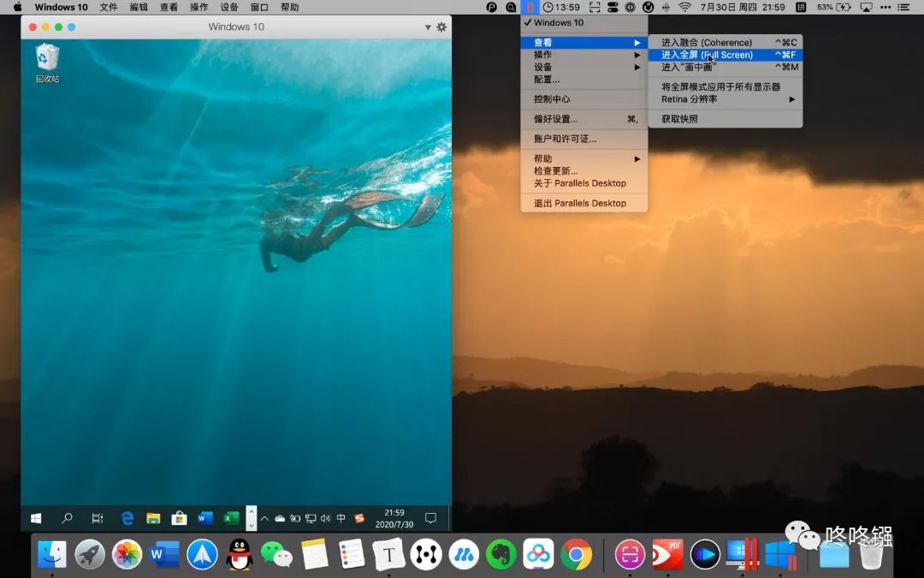Open File Explorer in Windows taskbar
Image resolution: width=924 pixels, height=578 pixels.
click(153, 518)
